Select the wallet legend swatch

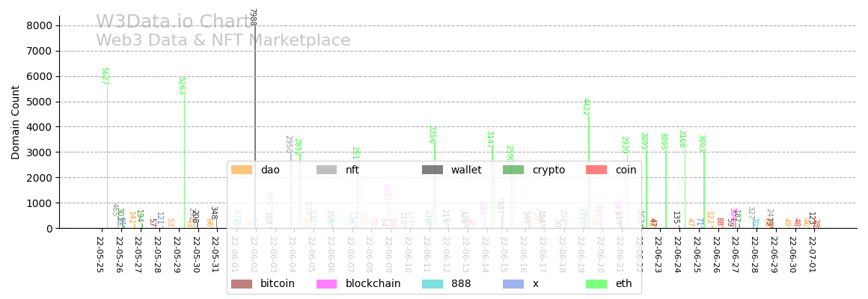[433, 170]
